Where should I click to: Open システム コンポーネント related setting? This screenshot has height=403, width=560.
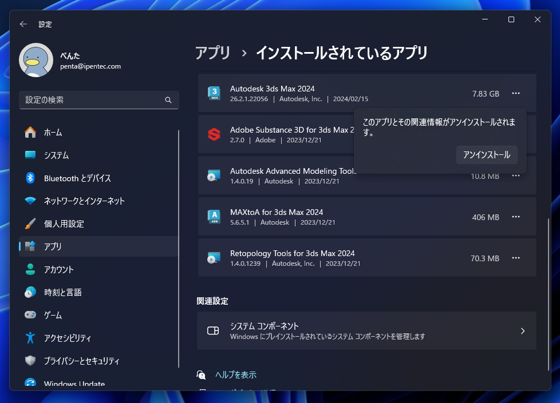[x=366, y=331]
